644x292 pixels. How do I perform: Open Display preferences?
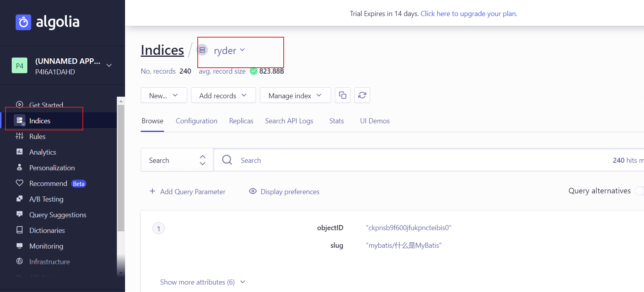284,191
